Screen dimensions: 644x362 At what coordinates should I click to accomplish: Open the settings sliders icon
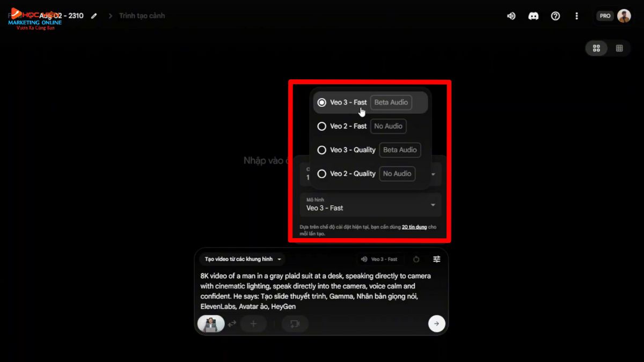437,259
